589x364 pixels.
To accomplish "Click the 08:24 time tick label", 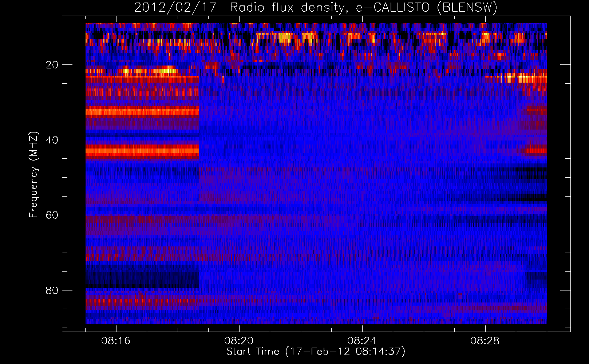I will click(x=362, y=341).
